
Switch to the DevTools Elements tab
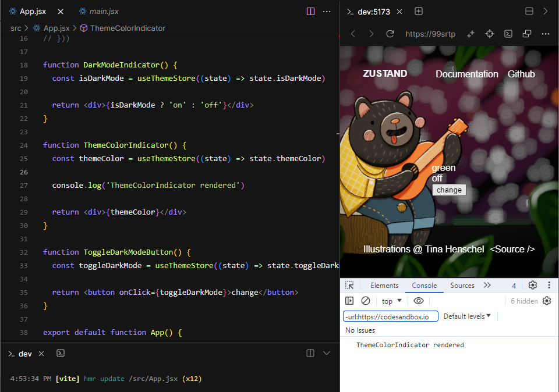point(384,286)
